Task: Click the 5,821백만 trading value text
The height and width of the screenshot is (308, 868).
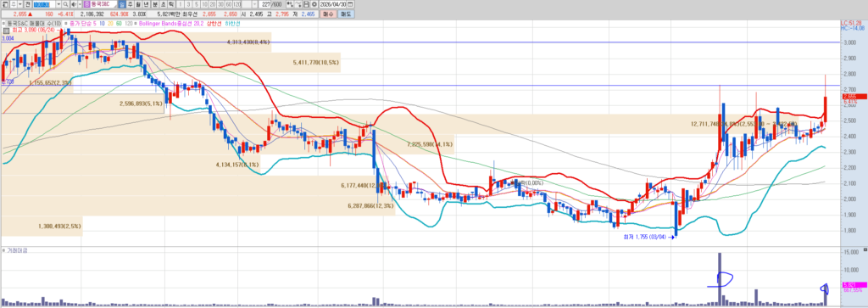Action: (169, 14)
